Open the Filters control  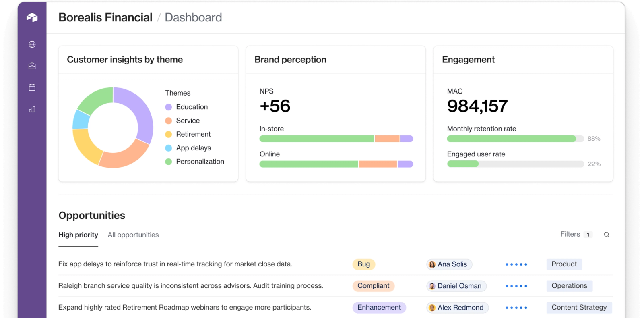pos(570,234)
